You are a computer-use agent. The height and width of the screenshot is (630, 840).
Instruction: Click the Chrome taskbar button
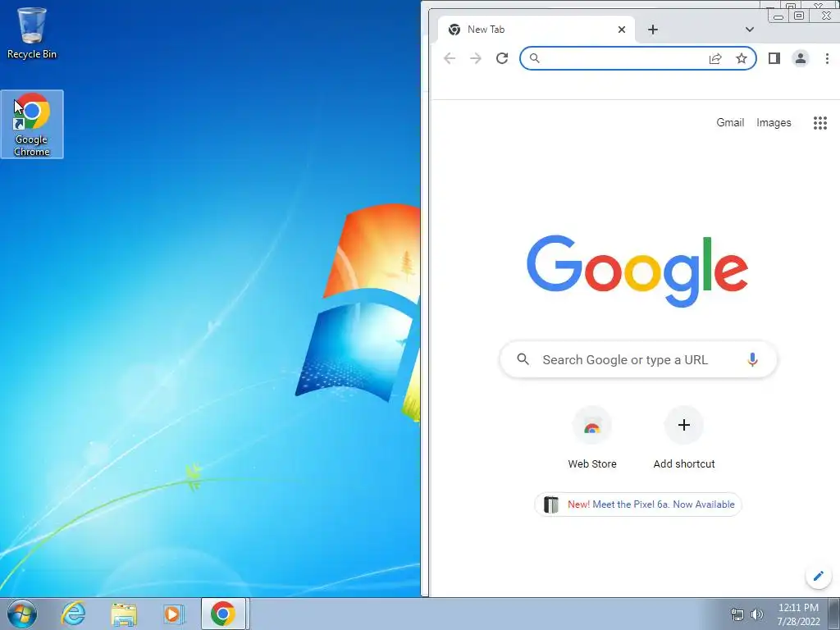(223, 614)
